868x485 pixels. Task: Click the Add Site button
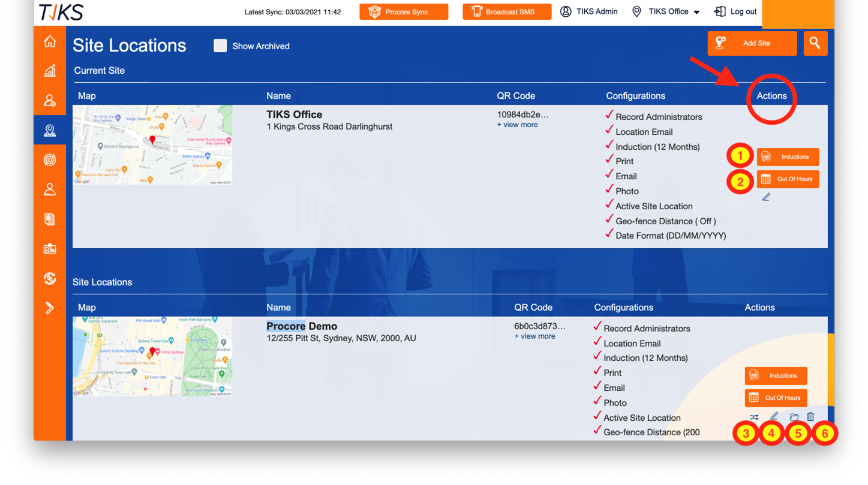pyautogui.click(x=752, y=43)
